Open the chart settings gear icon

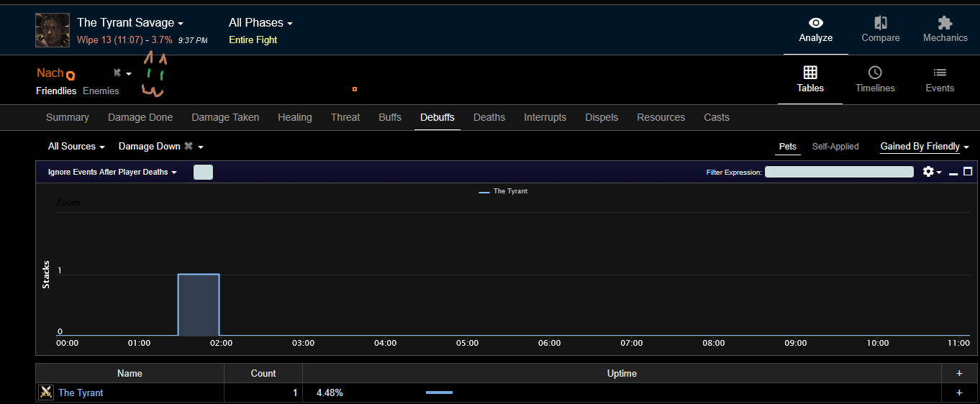point(928,172)
